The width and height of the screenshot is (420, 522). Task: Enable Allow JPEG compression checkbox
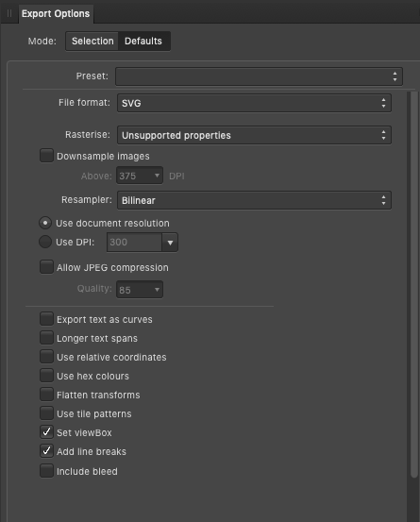click(x=46, y=266)
